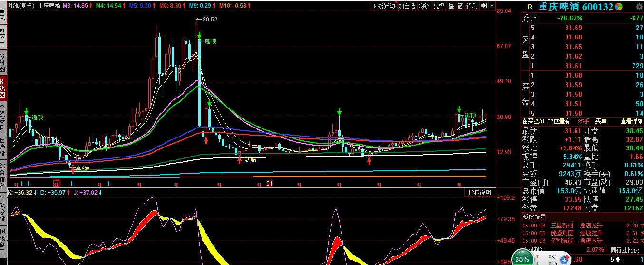
Task: Click the red 财 marker on timeline
Action: pyautogui.click(x=269, y=184)
